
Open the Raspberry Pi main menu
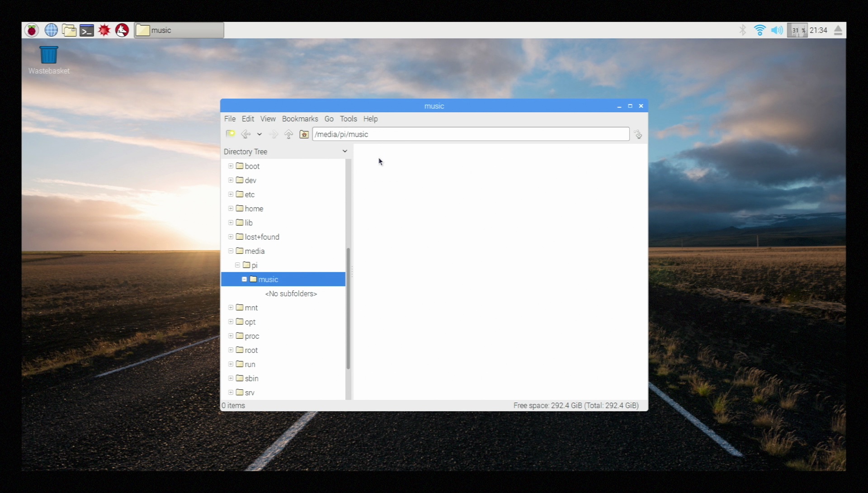pos(32,30)
